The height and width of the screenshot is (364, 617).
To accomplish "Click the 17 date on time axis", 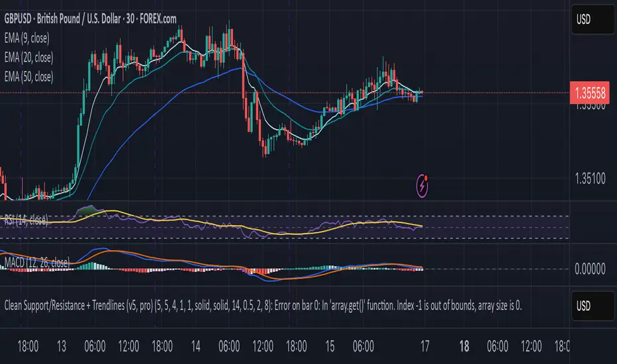I will 425,346.
